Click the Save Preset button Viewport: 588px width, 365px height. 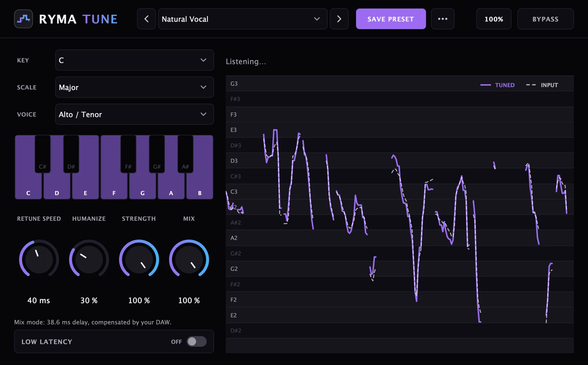391,19
